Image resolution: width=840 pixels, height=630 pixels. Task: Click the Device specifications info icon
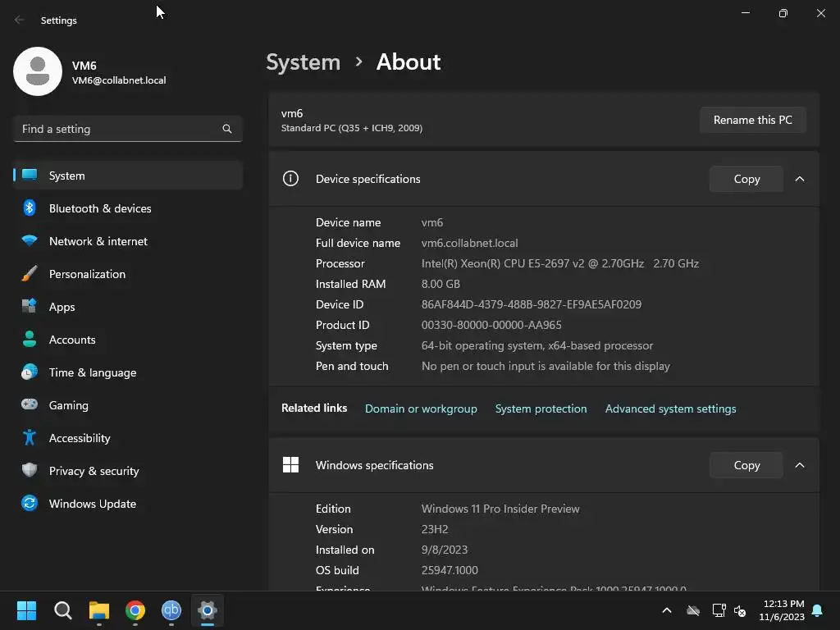pyautogui.click(x=290, y=178)
